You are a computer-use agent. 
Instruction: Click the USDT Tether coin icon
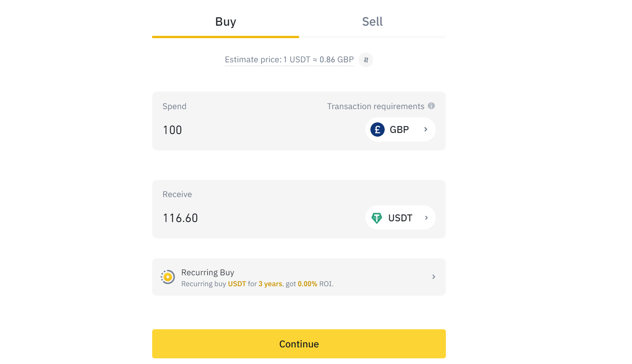[377, 217]
